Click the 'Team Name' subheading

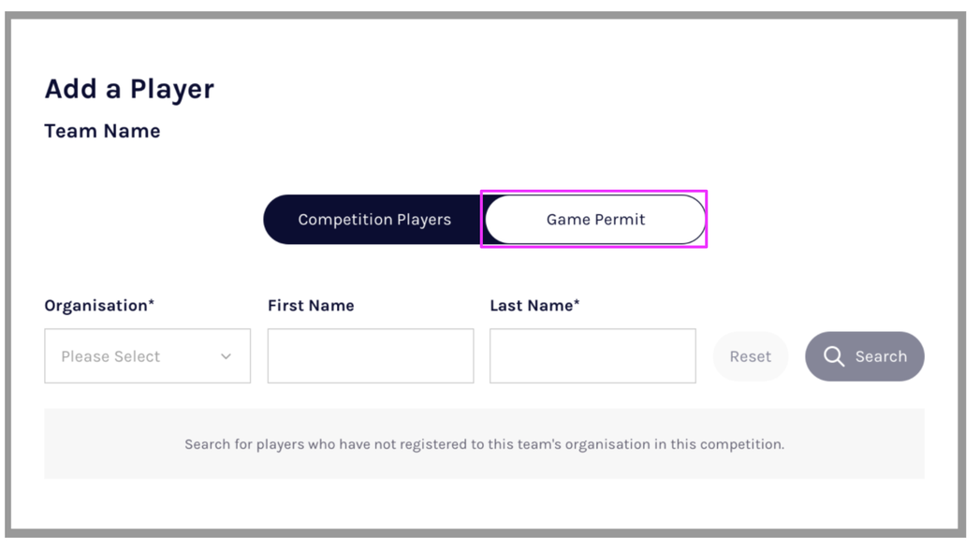pos(102,131)
